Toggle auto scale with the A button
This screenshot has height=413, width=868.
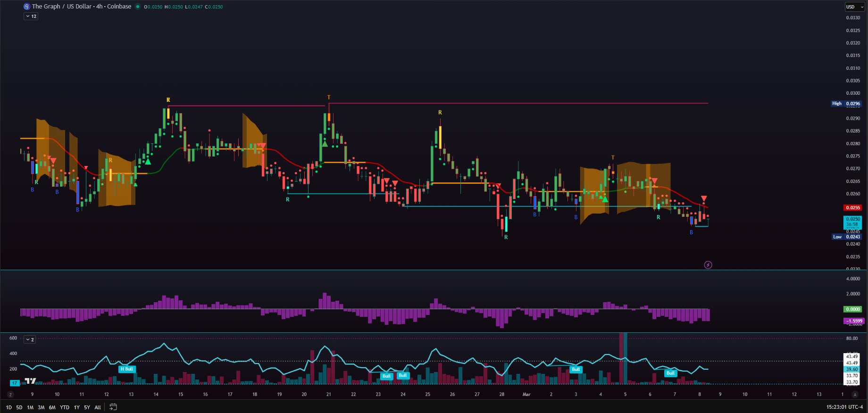[x=855, y=395]
